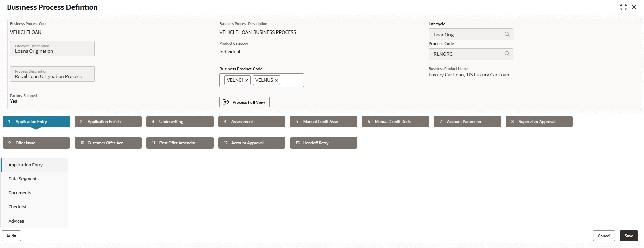The width and height of the screenshot is (644, 248).
Task: Restore the dialog using the collapse icon
Action: click(623, 7)
